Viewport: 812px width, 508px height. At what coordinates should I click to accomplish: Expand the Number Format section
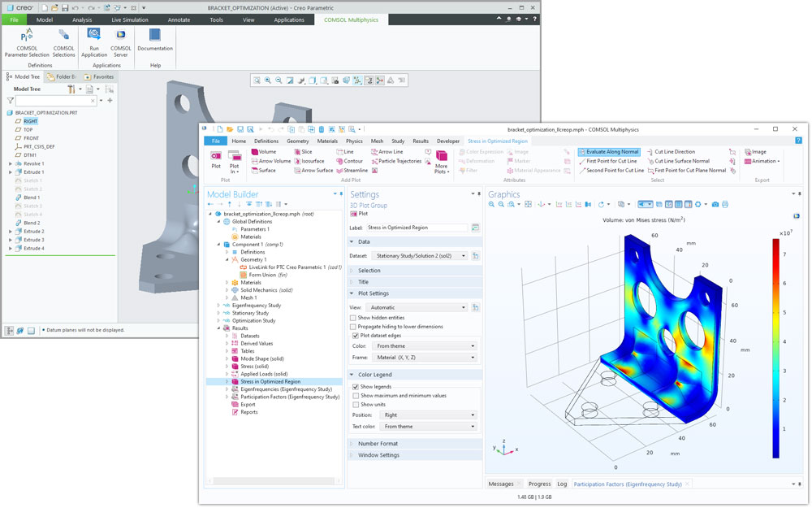tap(378, 444)
